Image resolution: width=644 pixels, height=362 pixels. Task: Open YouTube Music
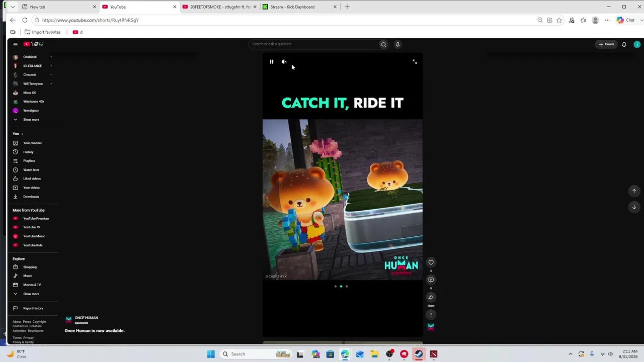click(33, 236)
